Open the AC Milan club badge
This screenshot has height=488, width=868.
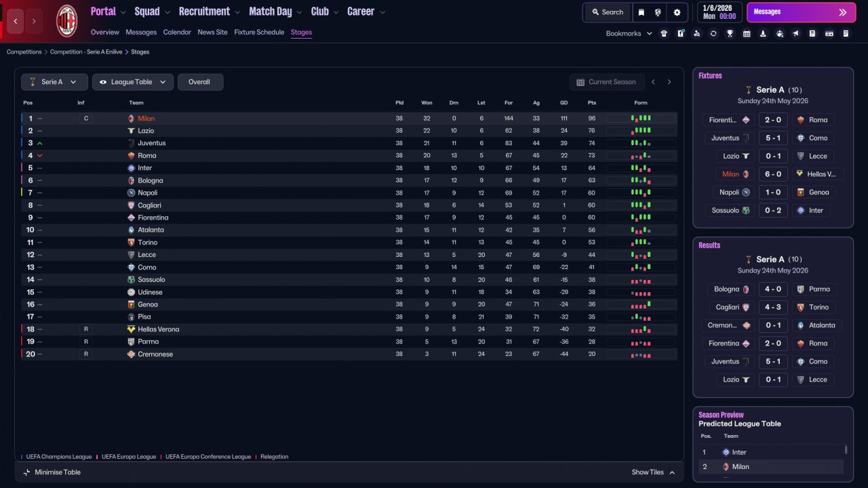click(66, 20)
